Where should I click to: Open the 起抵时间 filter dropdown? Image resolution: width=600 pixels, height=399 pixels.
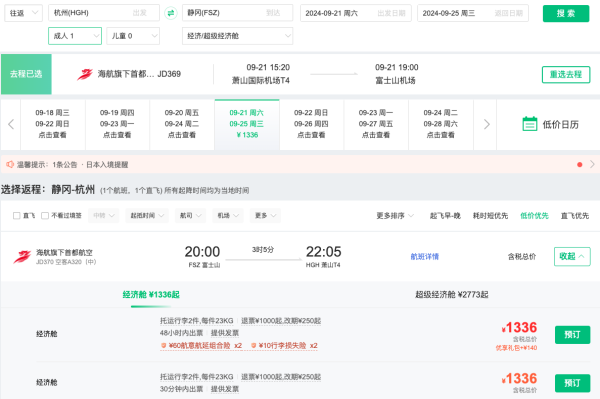tap(147, 216)
